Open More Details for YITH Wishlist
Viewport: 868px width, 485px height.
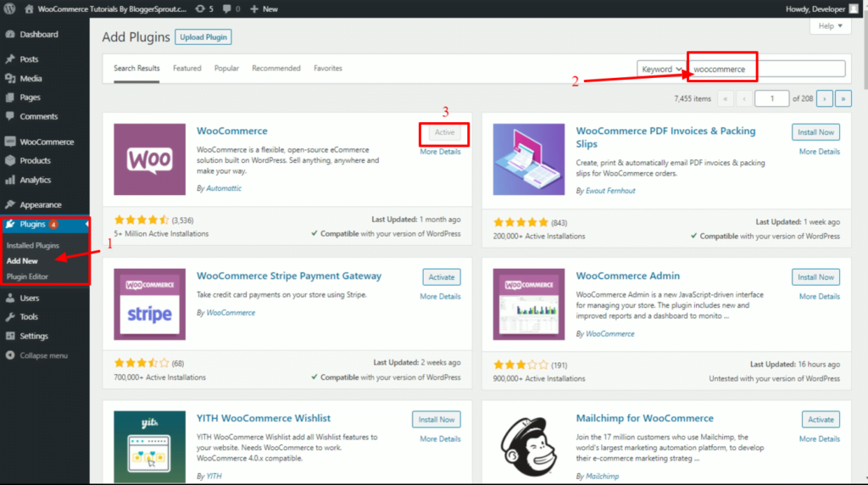click(x=440, y=438)
